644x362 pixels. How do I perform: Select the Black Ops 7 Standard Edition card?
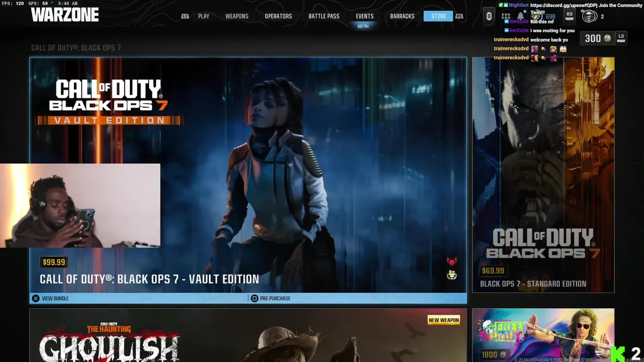pos(543,175)
